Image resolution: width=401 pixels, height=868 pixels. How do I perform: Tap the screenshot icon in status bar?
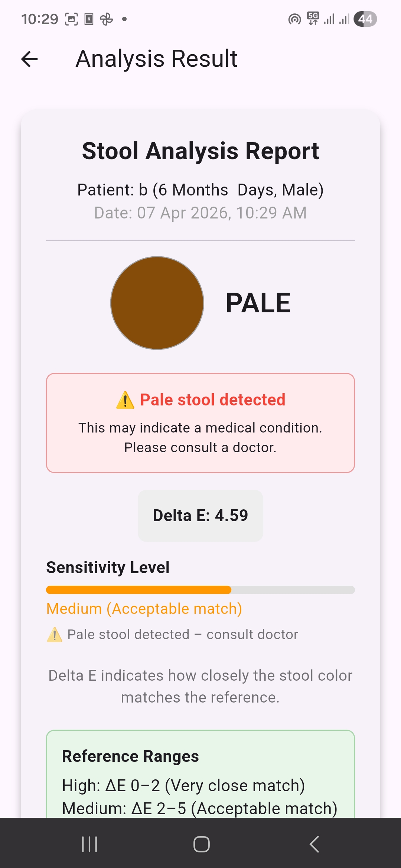(71, 19)
